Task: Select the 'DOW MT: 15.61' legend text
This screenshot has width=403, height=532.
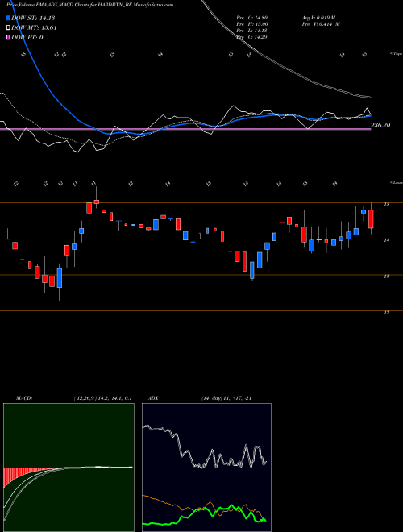Action: point(34,28)
